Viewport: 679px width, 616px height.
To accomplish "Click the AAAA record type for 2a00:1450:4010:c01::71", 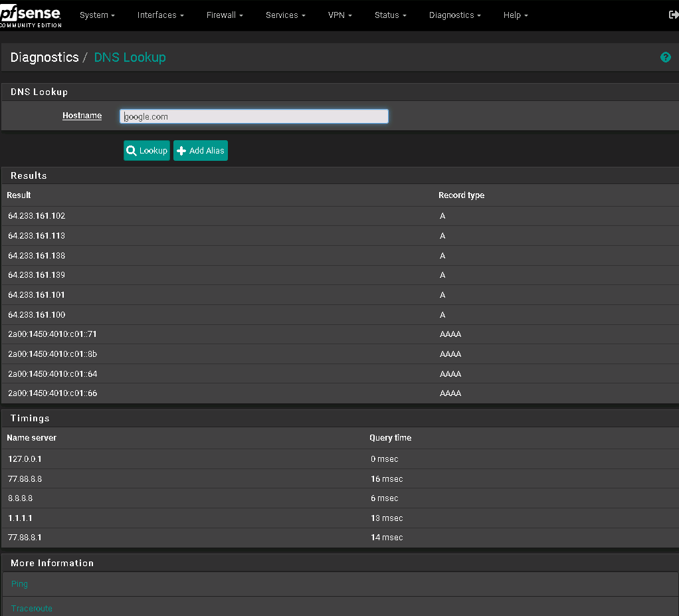I will coord(450,334).
